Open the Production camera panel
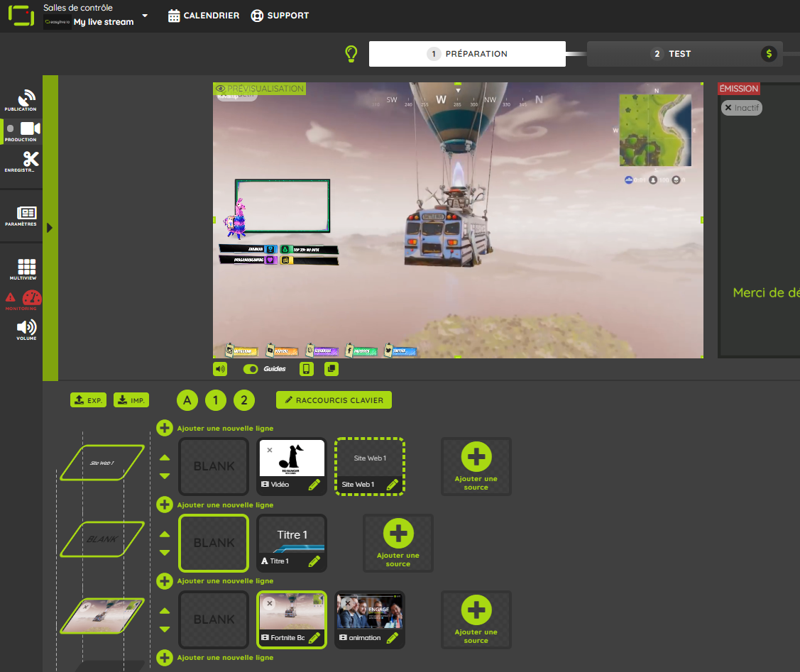 pos(21,131)
